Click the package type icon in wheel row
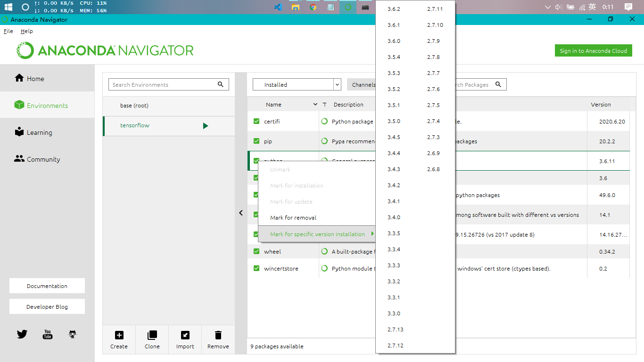This screenshot has width=644, height=362. point(324,251)
